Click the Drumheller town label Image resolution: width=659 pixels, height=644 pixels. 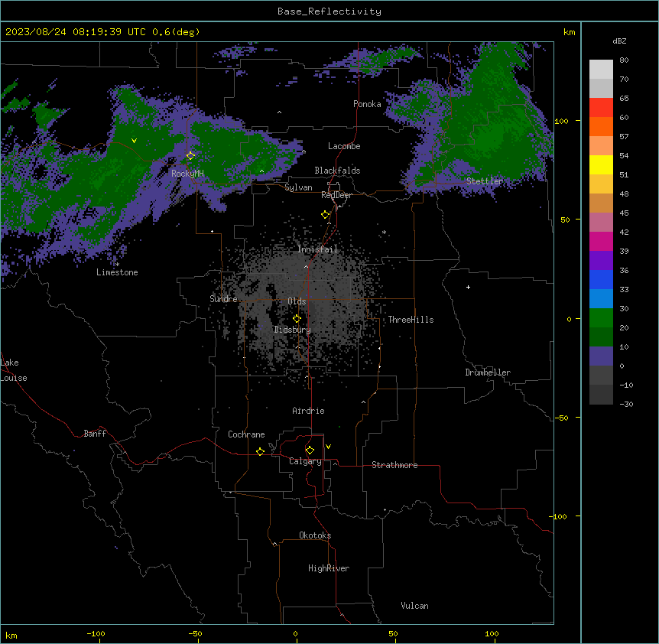[488, 372]
